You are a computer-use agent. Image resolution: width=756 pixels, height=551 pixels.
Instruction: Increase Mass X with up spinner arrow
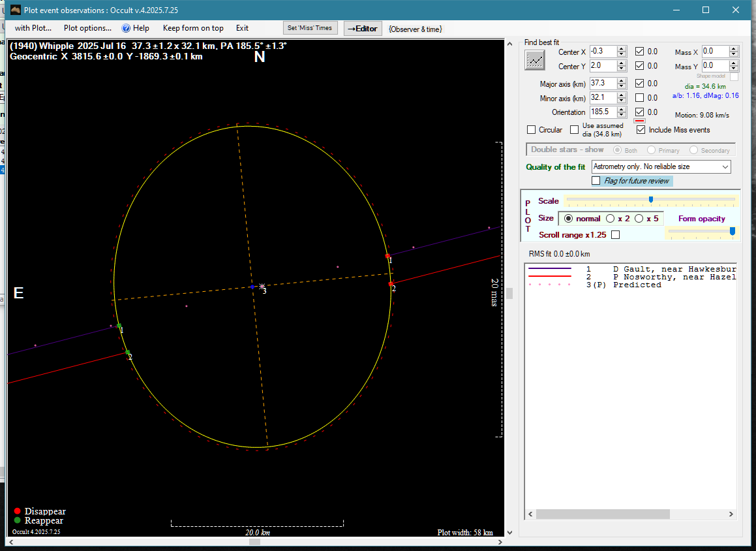point(734,48)
